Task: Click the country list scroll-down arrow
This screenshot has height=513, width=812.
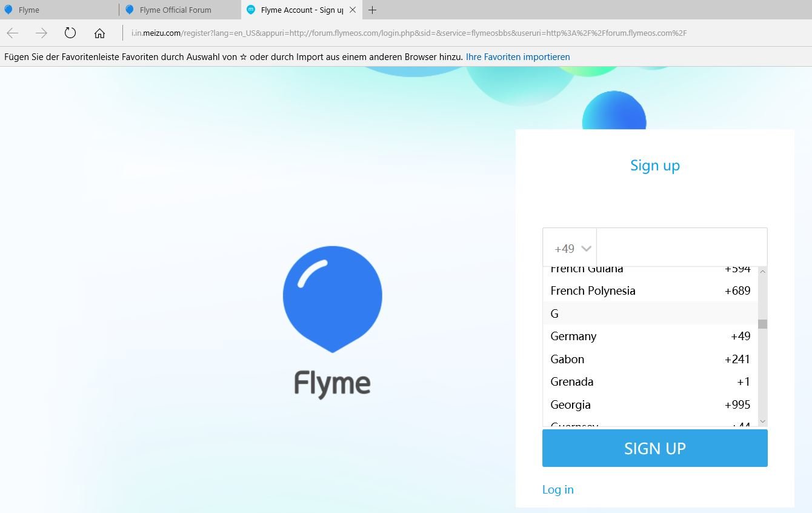Action: click(762, 421)
